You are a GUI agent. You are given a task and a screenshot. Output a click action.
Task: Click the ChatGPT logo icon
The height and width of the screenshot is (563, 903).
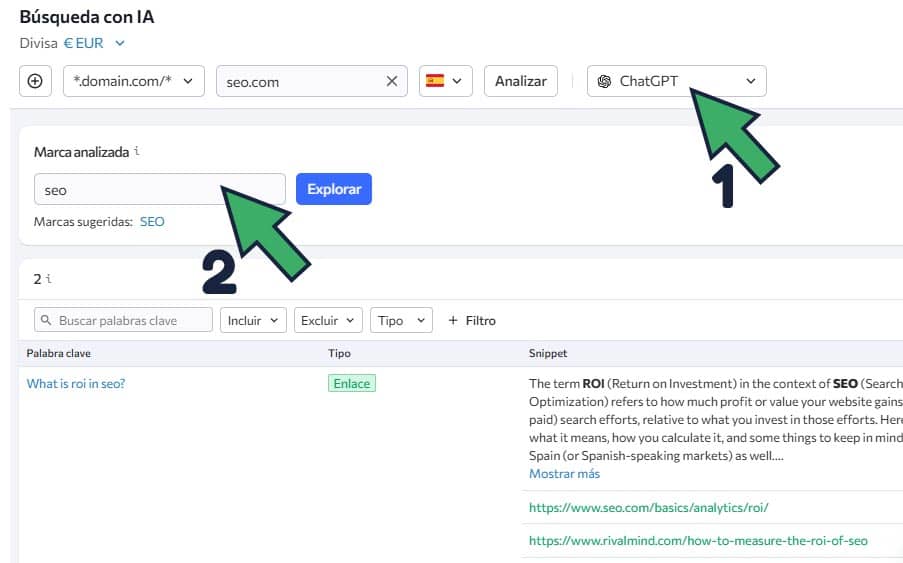604,81
